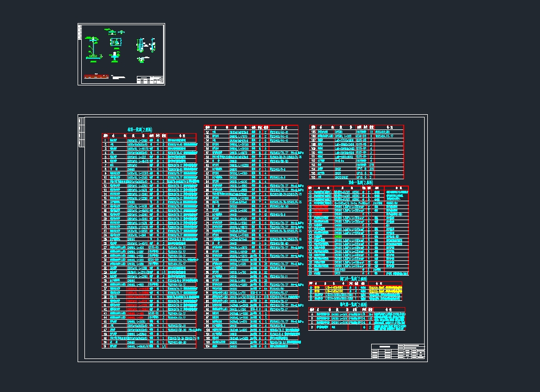Viewport: 540px width, 392px height.
Task: Select the small detail drawing sheet
Action: point(121,54)
